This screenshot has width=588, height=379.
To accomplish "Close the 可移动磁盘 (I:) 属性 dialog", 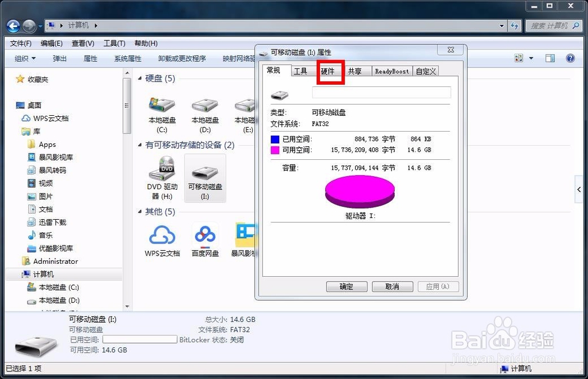I will 451,50.
